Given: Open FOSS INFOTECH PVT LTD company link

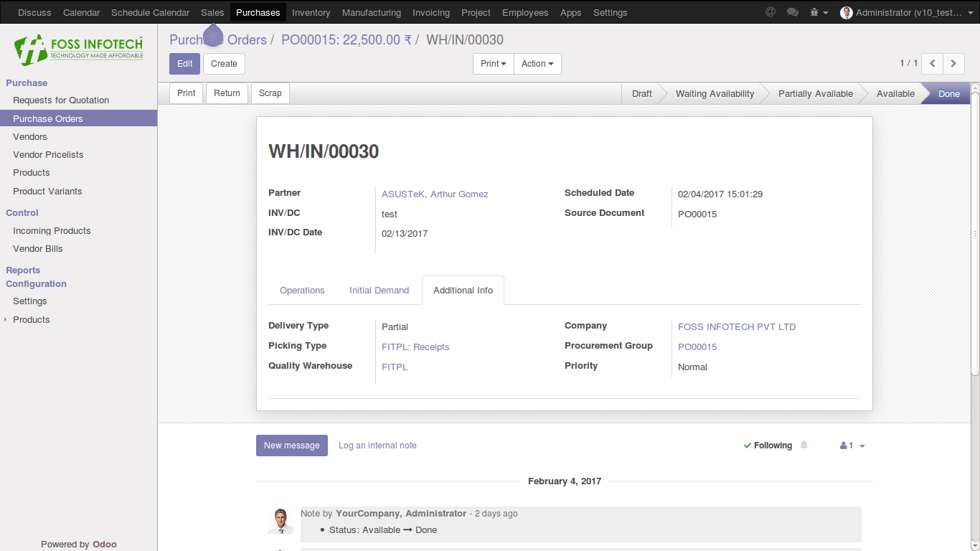Looking at the screenshot, I should point(737,327).
